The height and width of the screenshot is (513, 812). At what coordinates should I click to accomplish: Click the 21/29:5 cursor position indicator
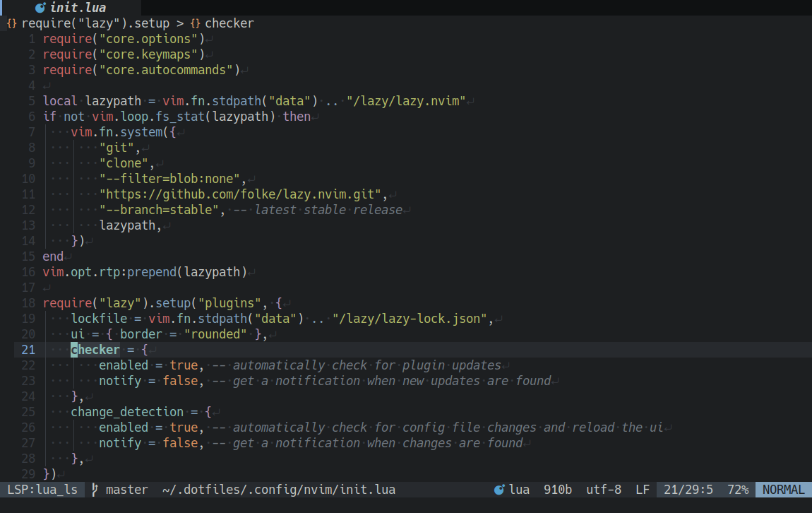[x=688, y=490]
